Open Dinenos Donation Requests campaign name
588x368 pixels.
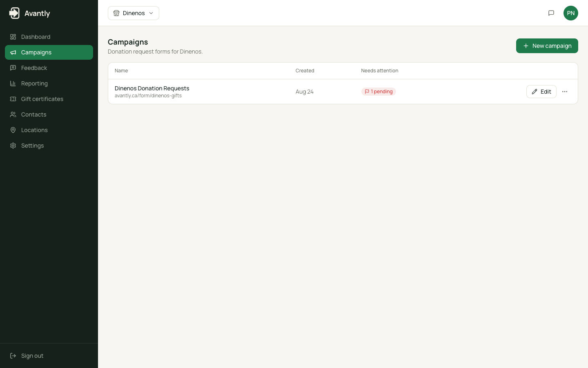point(152,88)
